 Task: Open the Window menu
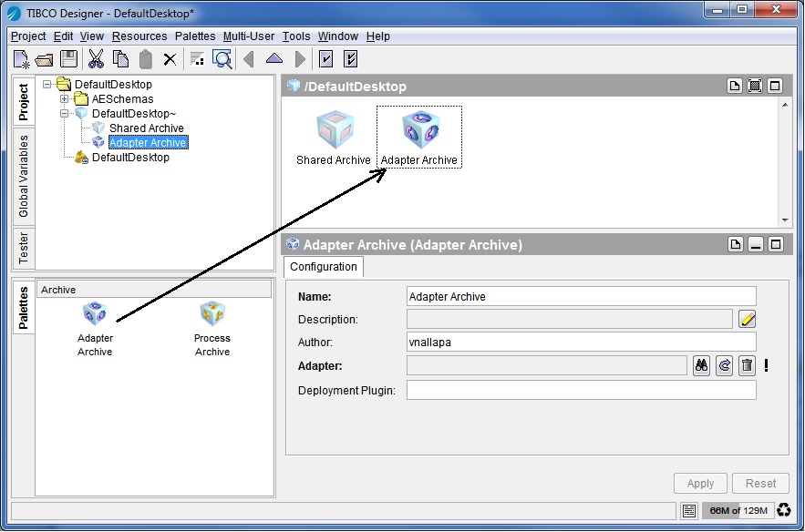coord(338,36)
